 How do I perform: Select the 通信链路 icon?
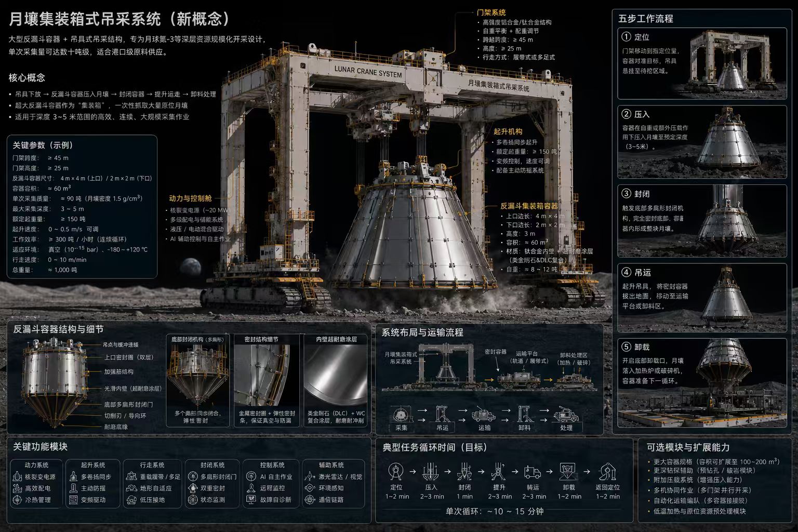pyautogui.click(x=310, y=500)
